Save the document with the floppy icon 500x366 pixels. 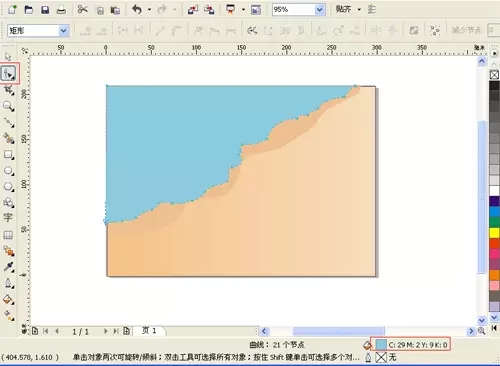(45, 10)
